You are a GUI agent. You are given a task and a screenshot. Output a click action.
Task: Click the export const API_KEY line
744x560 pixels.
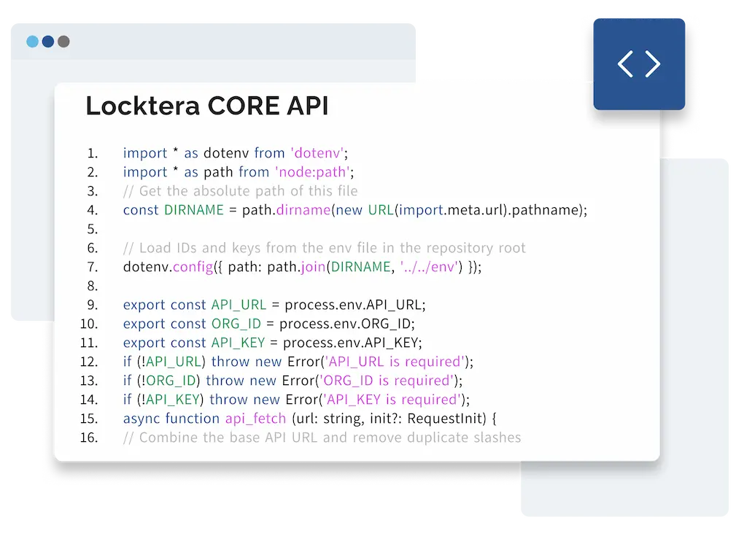pyautogui.click(x=272, y=343)
